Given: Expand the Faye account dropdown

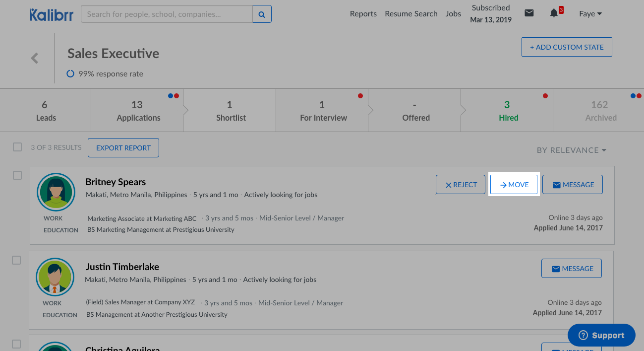Looking at the screenshot, I should coord(590,14).
